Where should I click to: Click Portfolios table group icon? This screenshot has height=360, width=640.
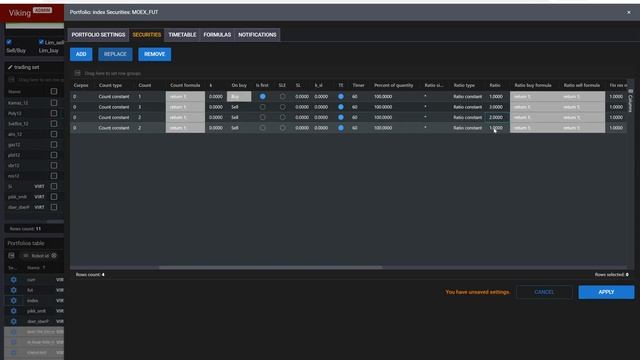pos(11,256)
